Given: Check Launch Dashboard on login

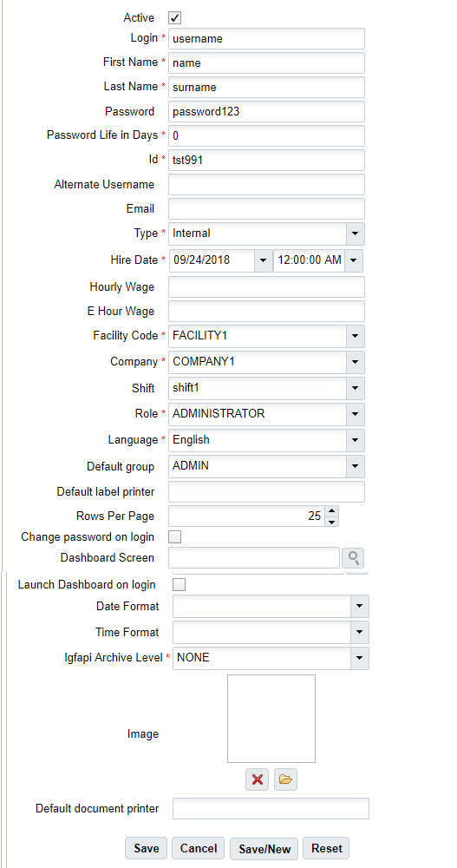Looking at the screenshot, I should click(x=180, y=584).
